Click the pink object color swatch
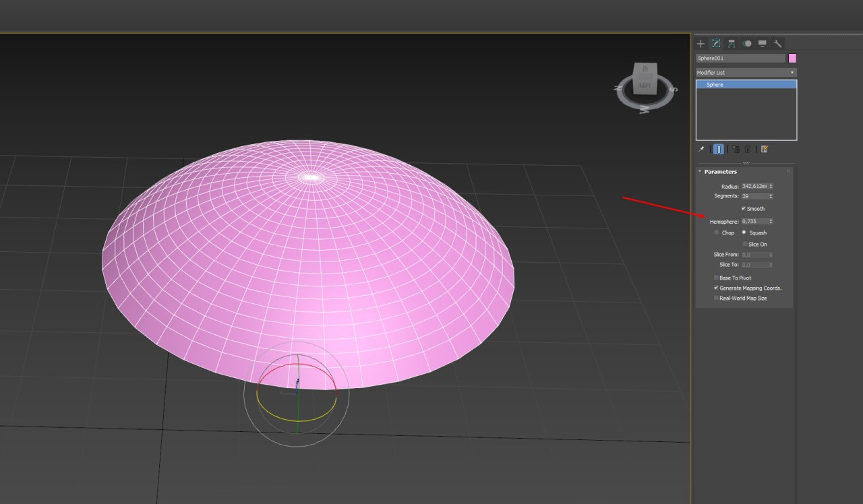863x504 pixels. coord(792,59)
